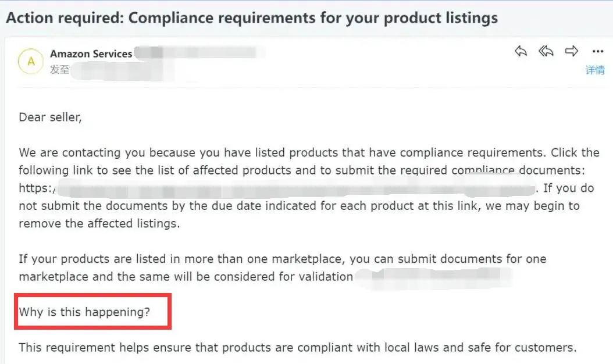Viewport: 613px width, 364px height.
Task: Click the blurred text after "considered for validation"
Action: tap(442, 277)
